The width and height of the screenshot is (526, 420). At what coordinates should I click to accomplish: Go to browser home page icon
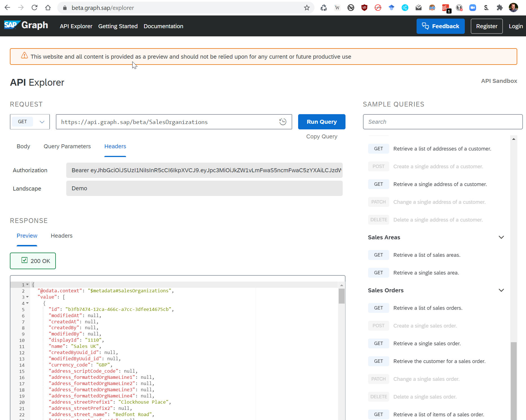[x=48, y=8]
